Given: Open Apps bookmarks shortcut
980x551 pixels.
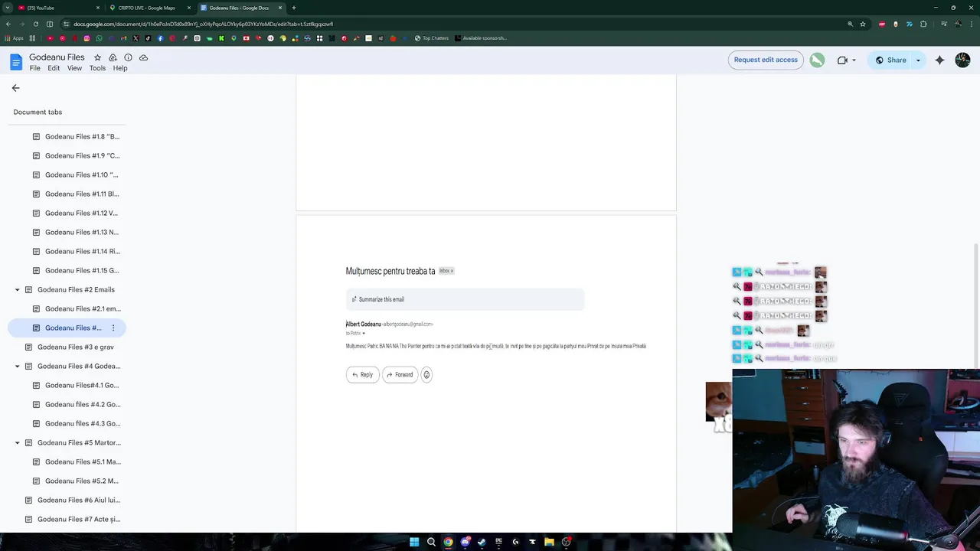Looking at the screenshot, I should coord(15,38).
